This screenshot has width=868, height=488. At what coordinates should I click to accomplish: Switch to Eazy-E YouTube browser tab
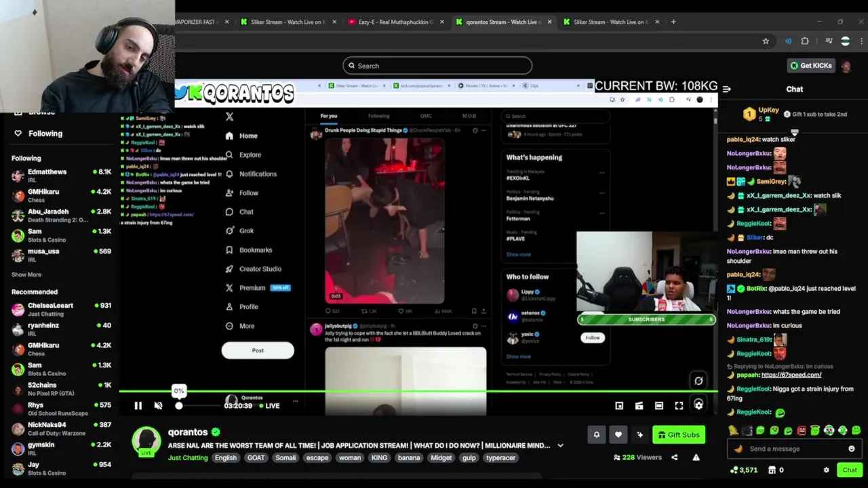point(395,22)
